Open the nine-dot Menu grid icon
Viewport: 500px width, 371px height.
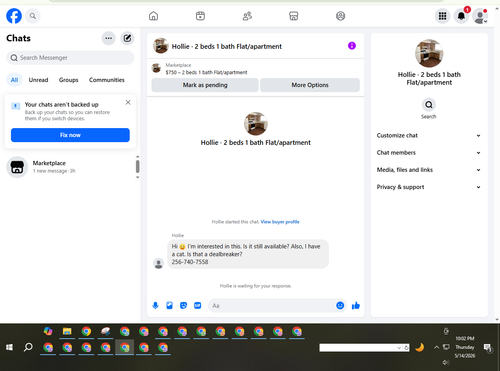442,16
